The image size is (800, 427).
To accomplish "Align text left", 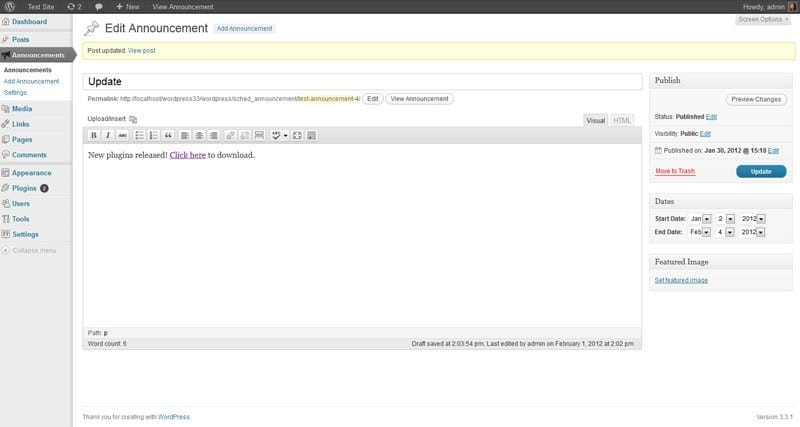I will pyautogui.click(x=185, y=135).
